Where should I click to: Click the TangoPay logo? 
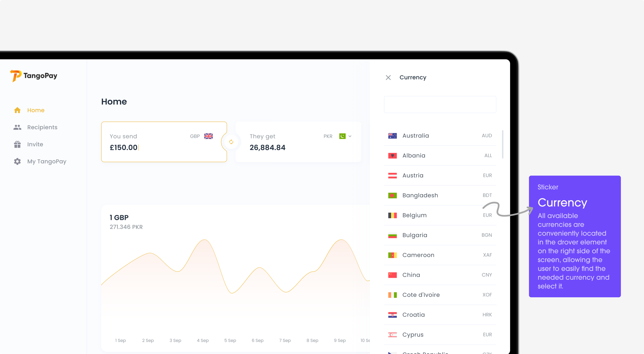point(34,76)
